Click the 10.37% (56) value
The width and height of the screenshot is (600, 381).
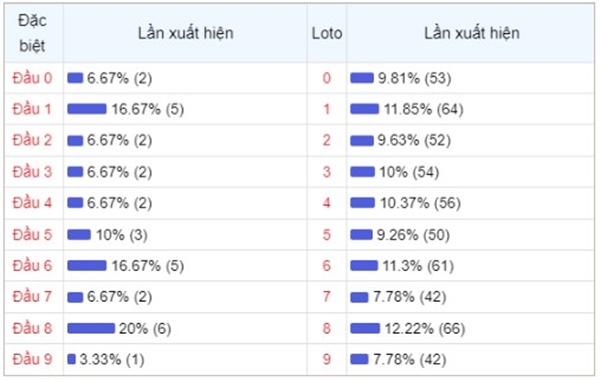[x=420, y=203]
